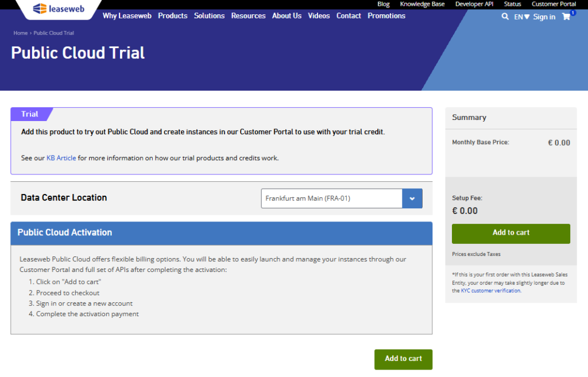This screenshot has height=377, width=588.
Task: Click step 'Proceed to checkout' text
Action: [x=68, y=293]
